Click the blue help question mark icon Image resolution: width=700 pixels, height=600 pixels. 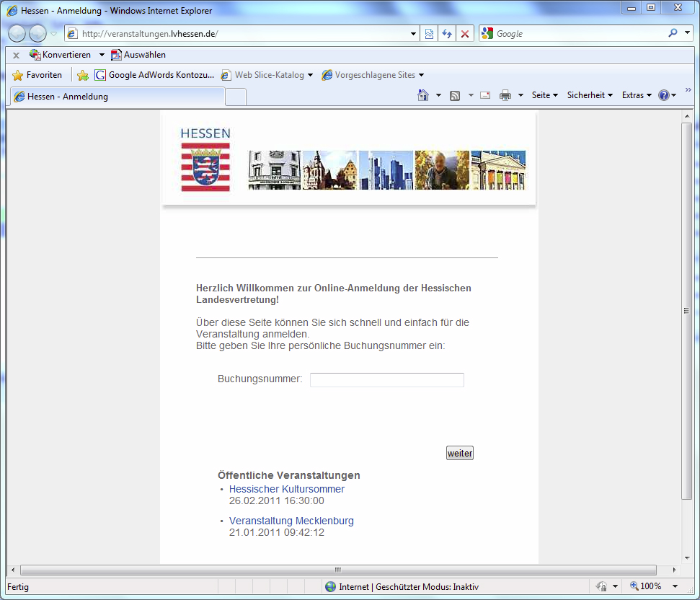[x=664, y=95]
